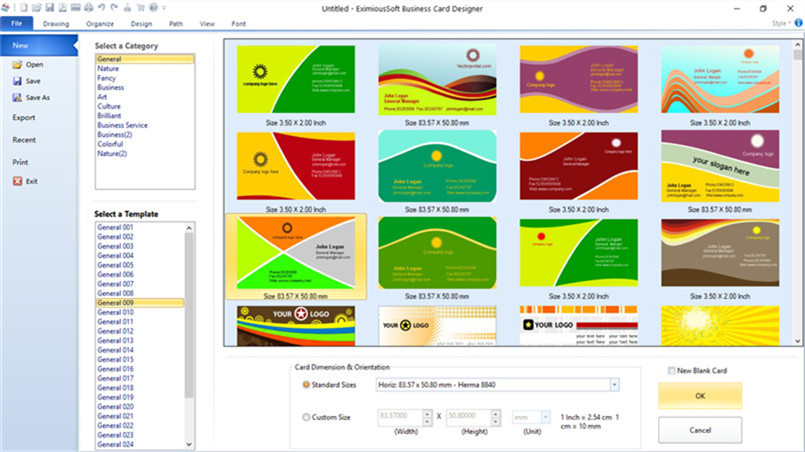The image size is (805, 452).
Task: Pick the turquoise card with orange waves thumbnail
Action: 720,79
